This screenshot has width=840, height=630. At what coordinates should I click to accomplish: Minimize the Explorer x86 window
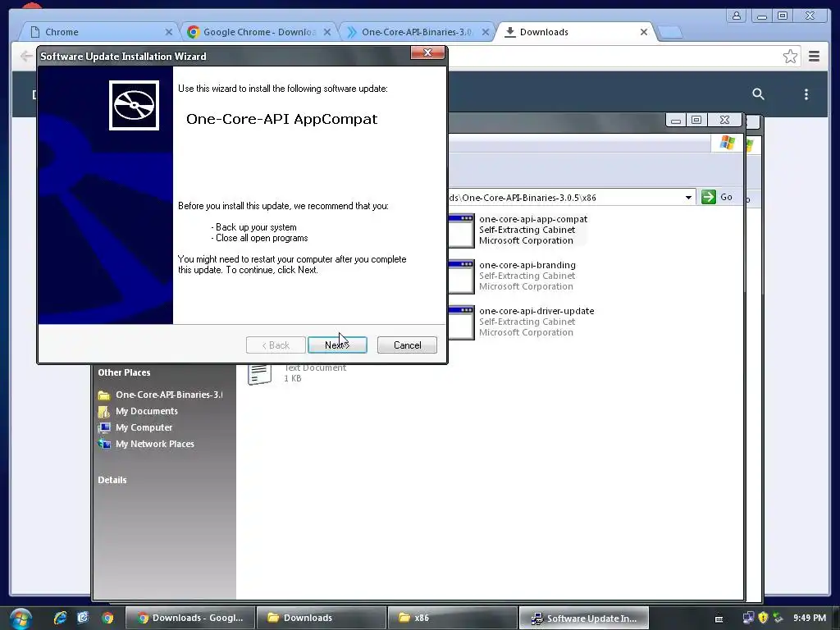pyautogui.click(x=676, y=120)
